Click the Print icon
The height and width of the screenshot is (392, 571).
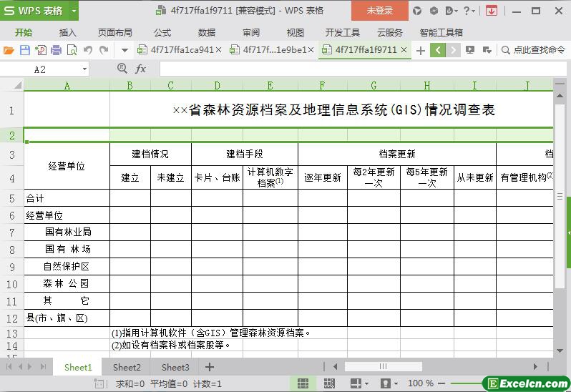tap(56, 50)
